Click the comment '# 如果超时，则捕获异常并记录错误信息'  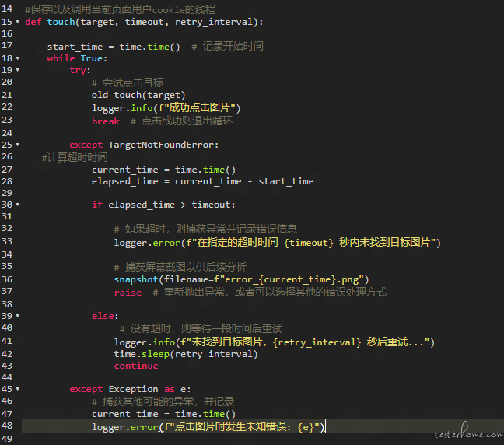(205, 229)
